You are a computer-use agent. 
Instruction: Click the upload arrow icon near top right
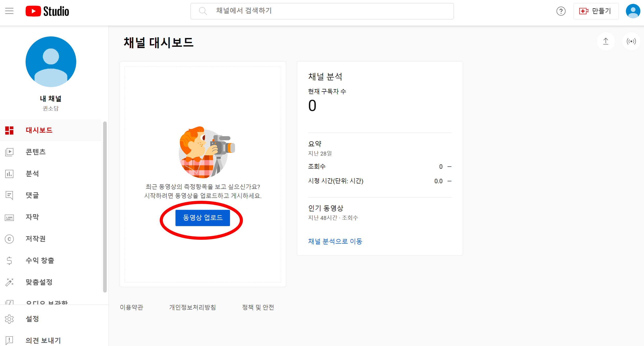click(x=606, y=41)
